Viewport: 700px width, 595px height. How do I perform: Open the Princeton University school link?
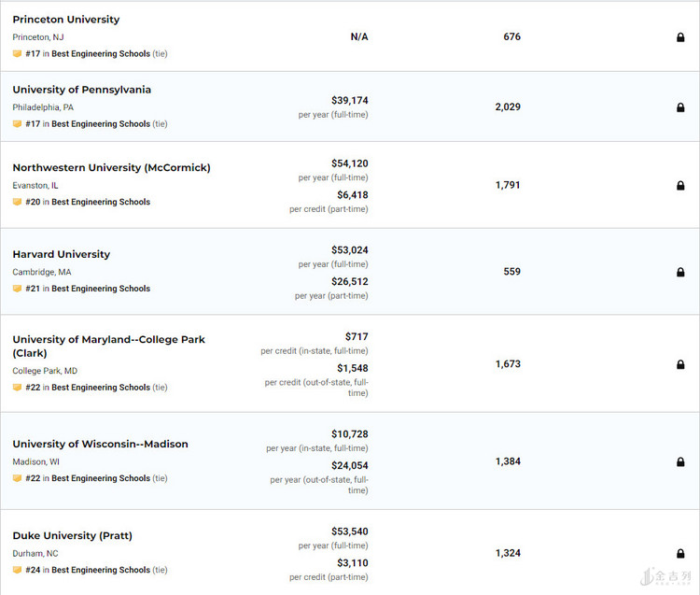[x=66, y=20]
